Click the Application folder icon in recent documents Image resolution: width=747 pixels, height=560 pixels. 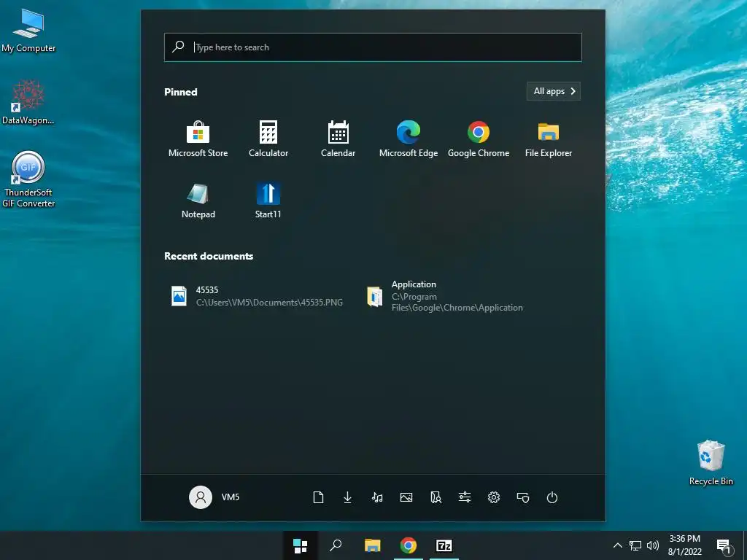(374, 296)
